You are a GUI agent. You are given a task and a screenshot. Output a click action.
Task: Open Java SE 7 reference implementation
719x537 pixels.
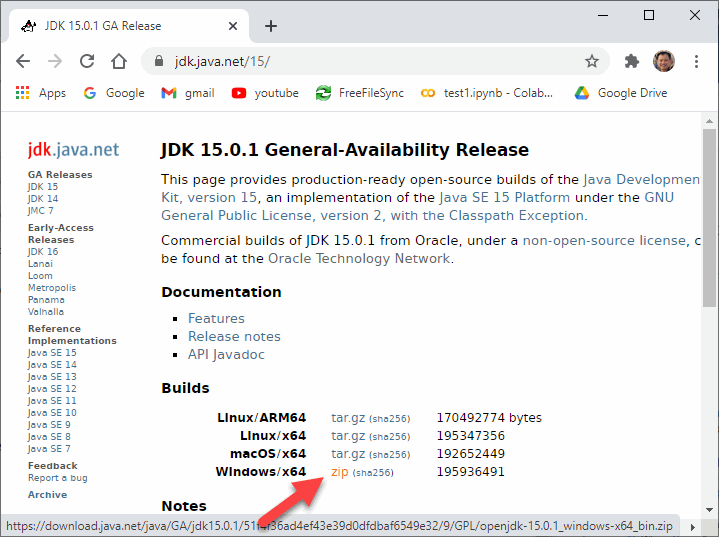[x=49, y=448]
